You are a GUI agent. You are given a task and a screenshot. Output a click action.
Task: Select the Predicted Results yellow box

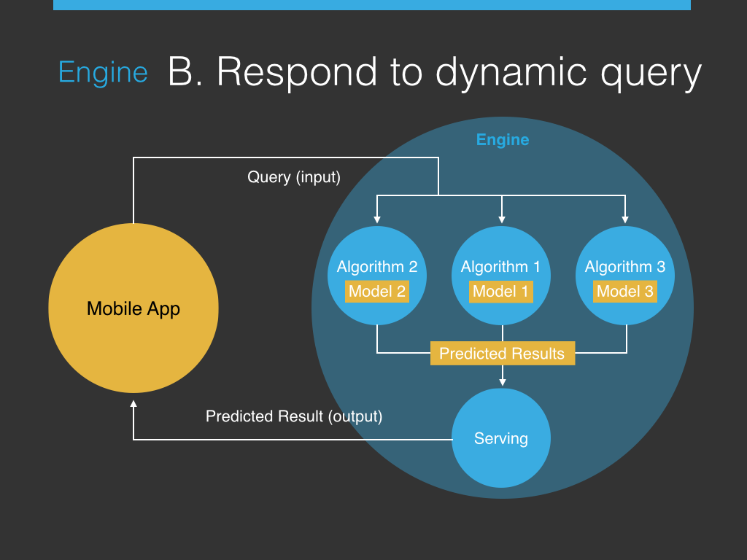502,354
